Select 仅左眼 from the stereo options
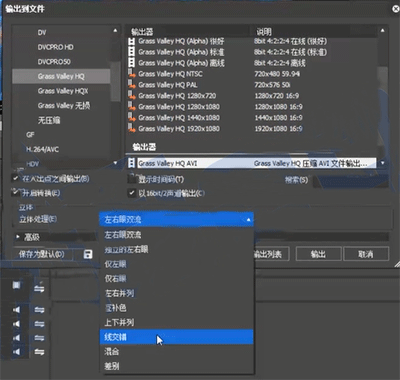Image resolution: width=400 pixels, height=380 pixels. pos(177,264)
